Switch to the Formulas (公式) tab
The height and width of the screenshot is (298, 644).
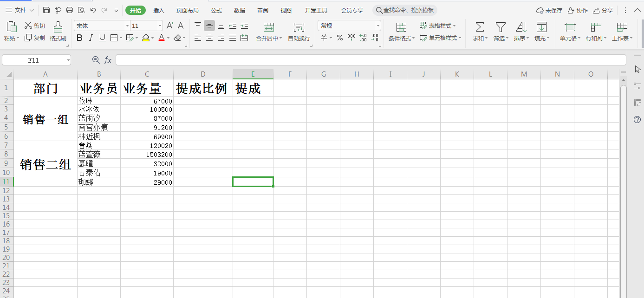pos(216,10)
